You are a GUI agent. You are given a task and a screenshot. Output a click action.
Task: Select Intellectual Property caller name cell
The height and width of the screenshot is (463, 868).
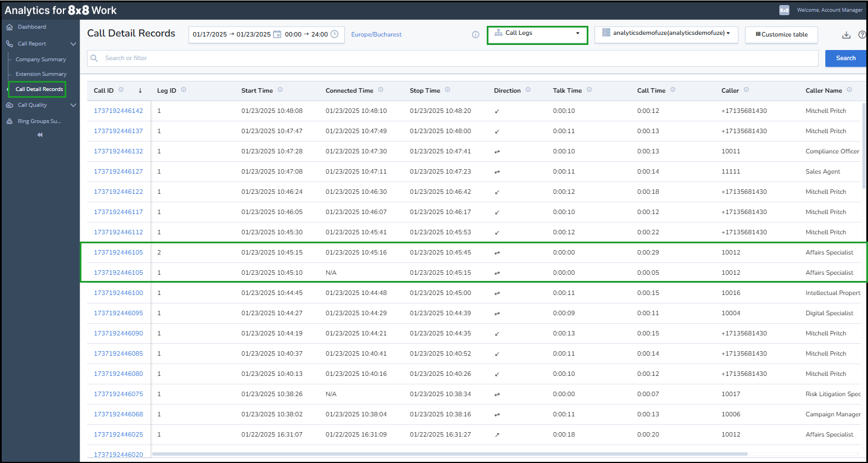coord(833,293)
